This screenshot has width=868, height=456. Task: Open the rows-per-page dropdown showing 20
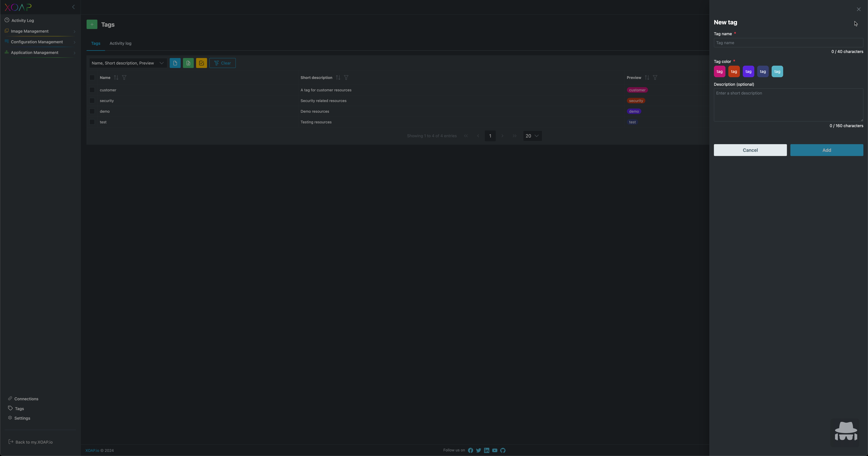click(x=532, y=136)
